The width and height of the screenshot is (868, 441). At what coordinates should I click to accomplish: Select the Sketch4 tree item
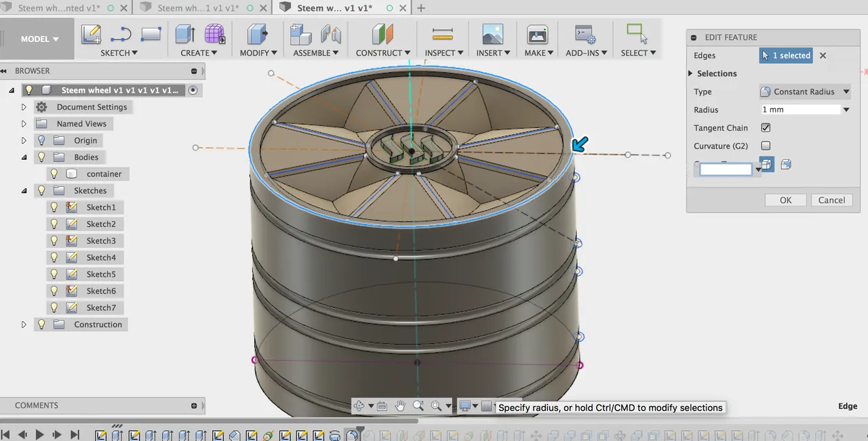point(101,257)
